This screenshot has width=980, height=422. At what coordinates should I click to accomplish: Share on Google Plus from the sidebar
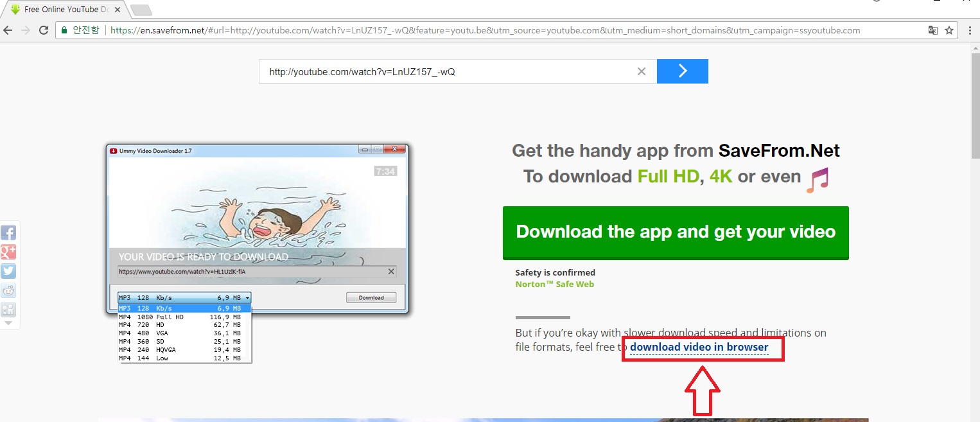pos(8,252)
